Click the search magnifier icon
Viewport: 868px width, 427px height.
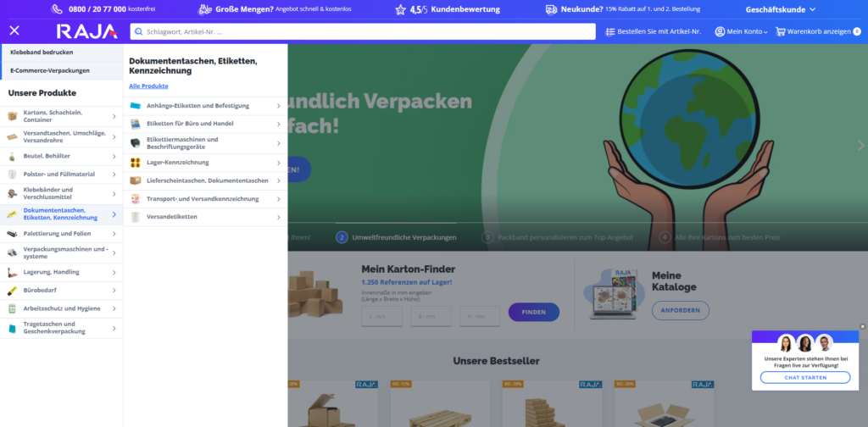tap(138, 31)
